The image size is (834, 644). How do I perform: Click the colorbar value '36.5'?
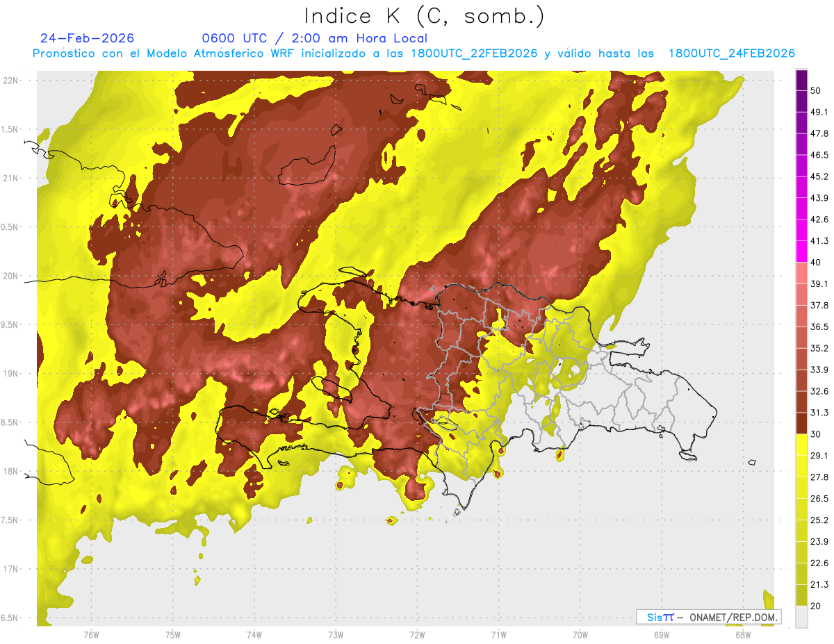coord(819,327)
